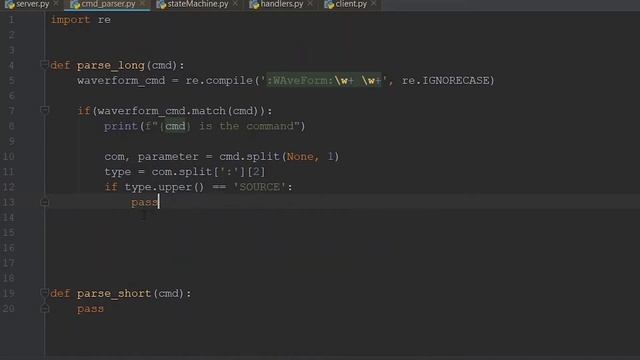The image size is (640, 360).
Task: Click 'is the command' string text
Action: click(x=247, y=126)
